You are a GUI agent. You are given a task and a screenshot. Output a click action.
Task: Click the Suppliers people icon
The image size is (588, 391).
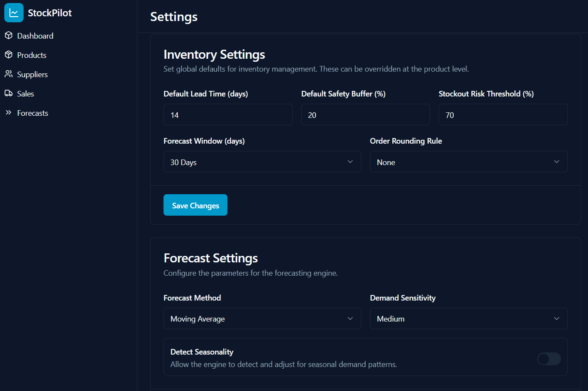(x=9, y=74)
